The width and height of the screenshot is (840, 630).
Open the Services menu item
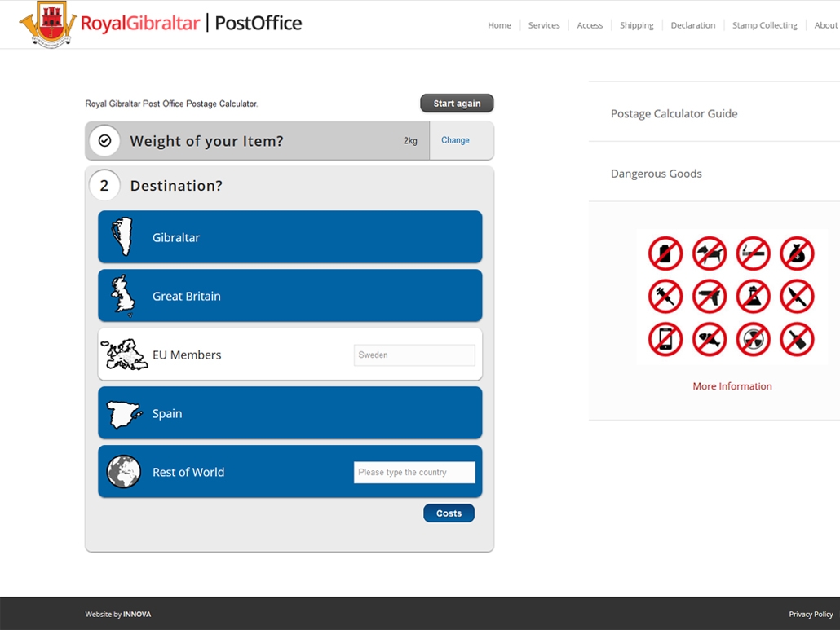pos(543,25)
